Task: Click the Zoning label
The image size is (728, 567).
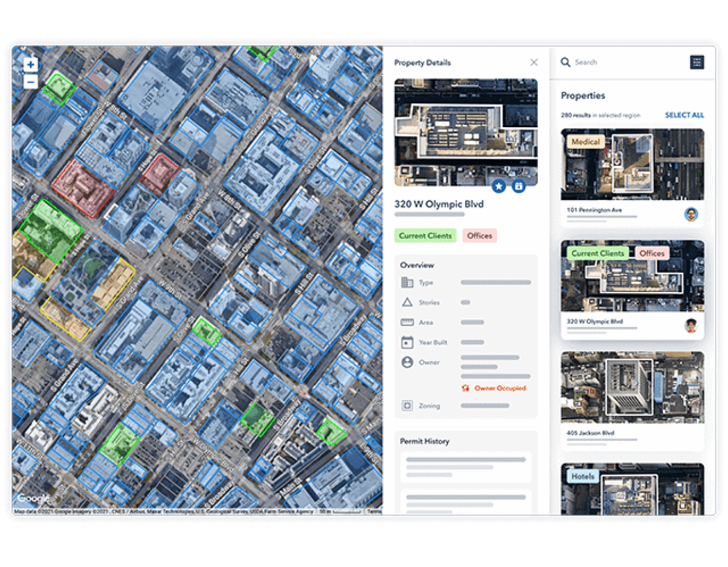Action: coord(429,406)
